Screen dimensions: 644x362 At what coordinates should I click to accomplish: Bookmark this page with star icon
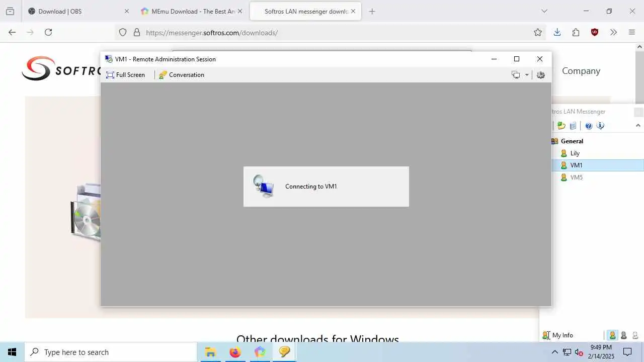pos(538,32)
